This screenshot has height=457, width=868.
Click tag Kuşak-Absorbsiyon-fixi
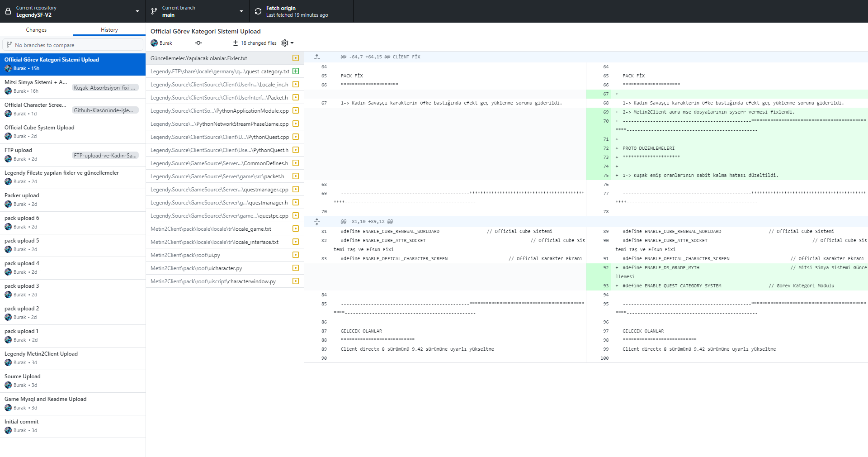[x=105, y=87]
